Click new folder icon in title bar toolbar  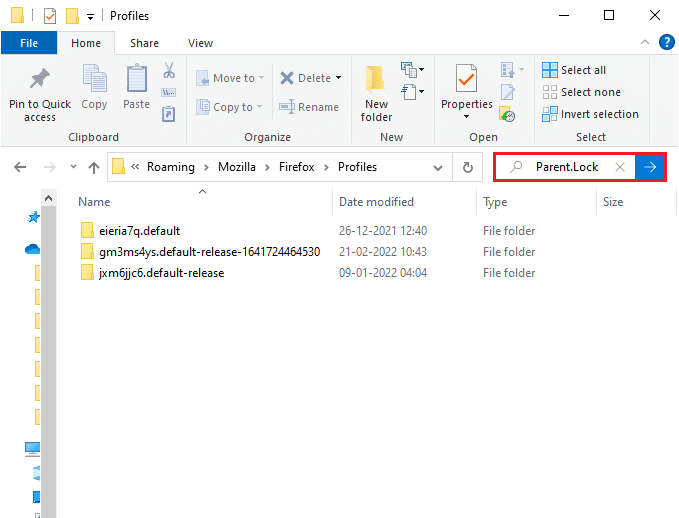pyautogui.click(x=72, y=16)
